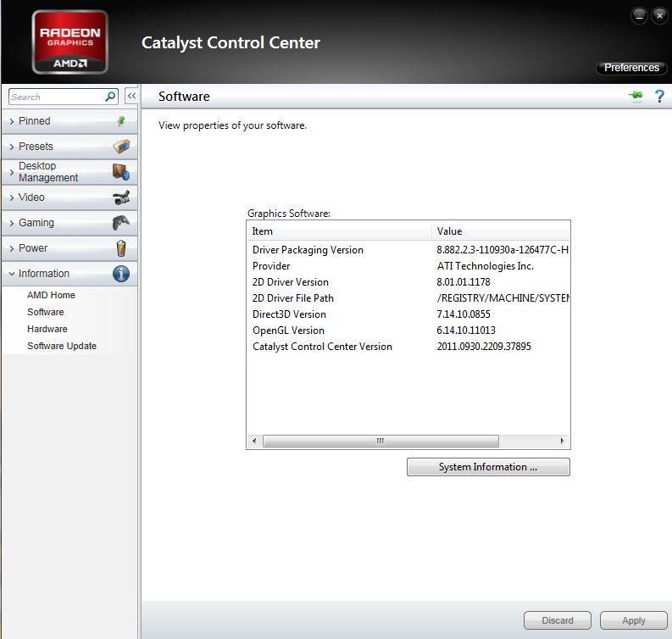Open help with the question mark icon
This screenshot has width=672, height=639.
point(658,97)
